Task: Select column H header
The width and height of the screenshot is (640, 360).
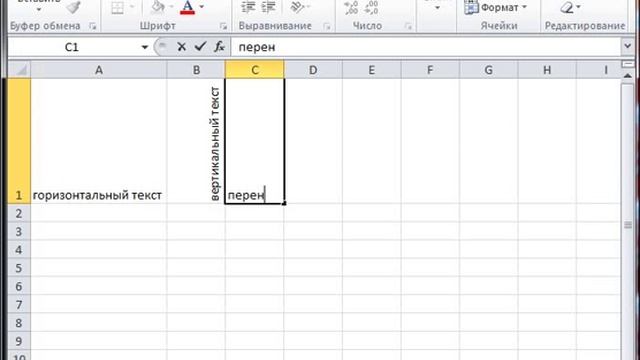Action: [x=547, y=70]
